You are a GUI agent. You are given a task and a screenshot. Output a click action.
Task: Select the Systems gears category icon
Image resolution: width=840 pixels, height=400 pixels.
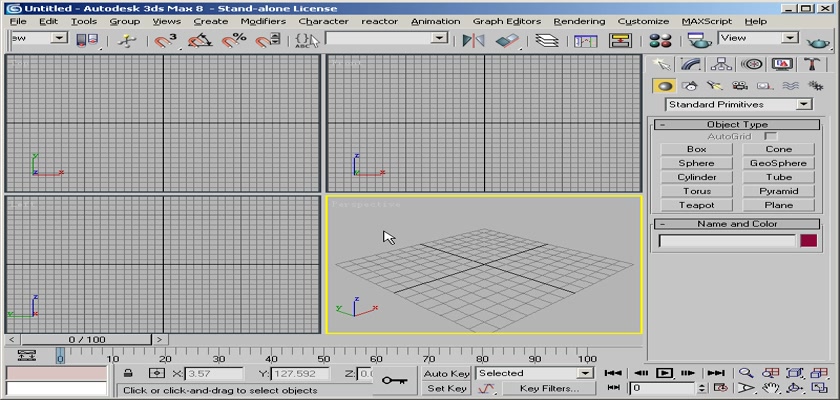coord(815,86)
